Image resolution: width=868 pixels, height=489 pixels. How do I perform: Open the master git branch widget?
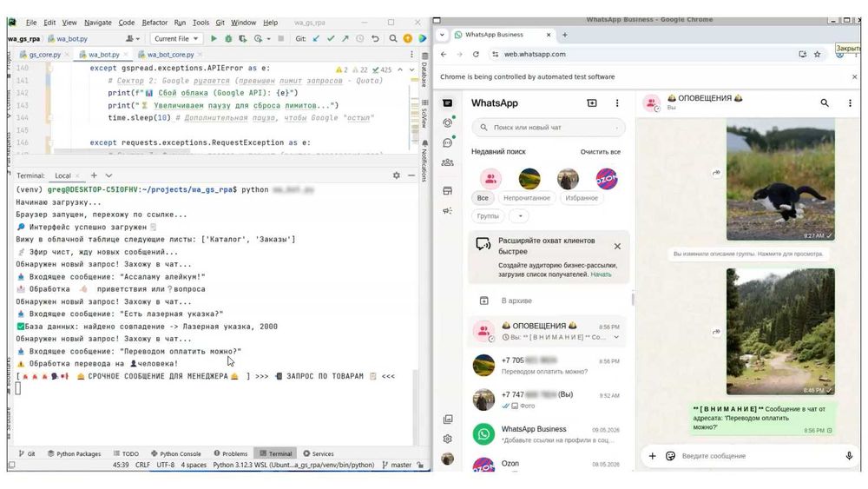(x=397, y=466)
